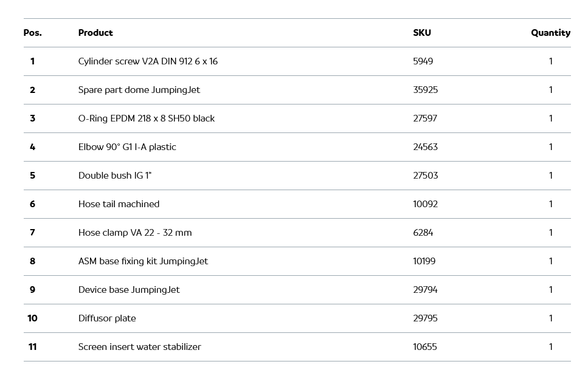588x370 pixels.
Task: Click the Pos. column header
Action: pyautogui.click(x=32, y=33)
